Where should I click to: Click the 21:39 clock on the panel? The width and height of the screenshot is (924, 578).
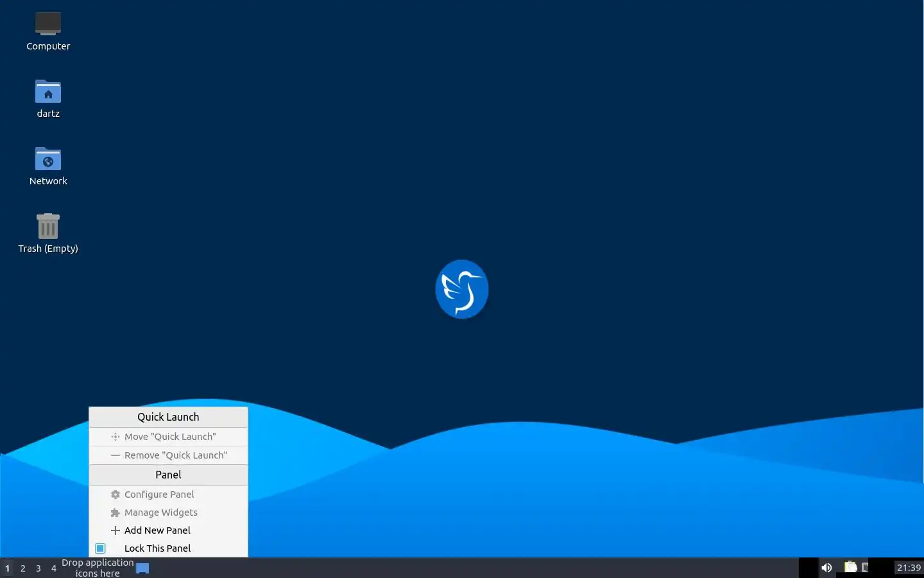click(x=909, y=568)
